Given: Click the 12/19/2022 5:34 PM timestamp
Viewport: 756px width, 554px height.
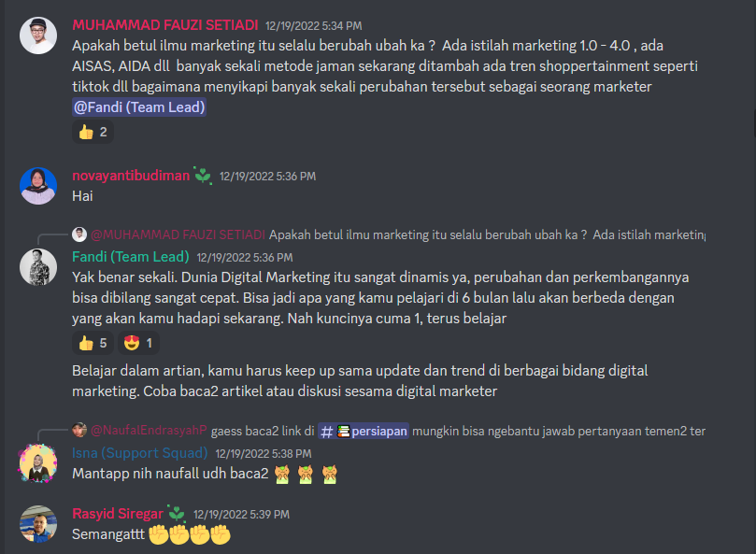Looking at the screenshot, I should (313, 25).
